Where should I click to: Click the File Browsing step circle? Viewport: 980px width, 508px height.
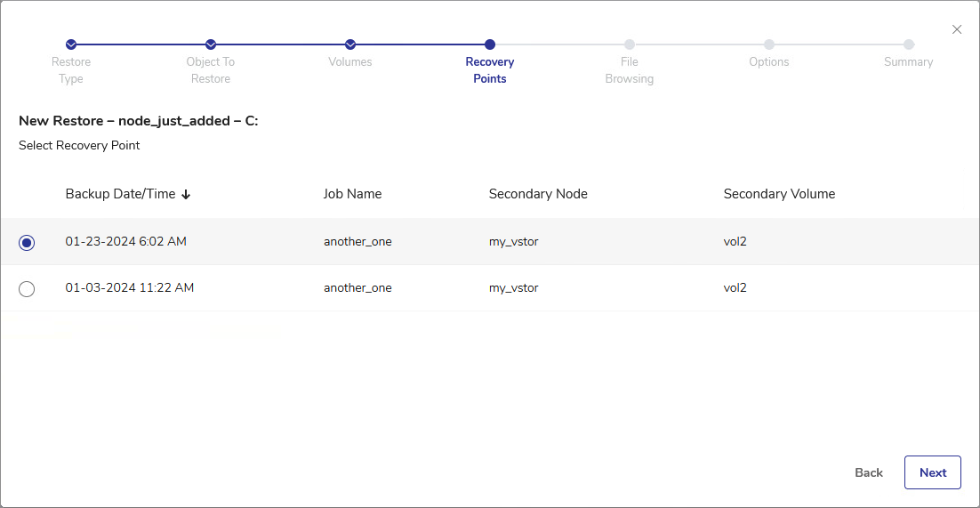(x=630, y=44)
